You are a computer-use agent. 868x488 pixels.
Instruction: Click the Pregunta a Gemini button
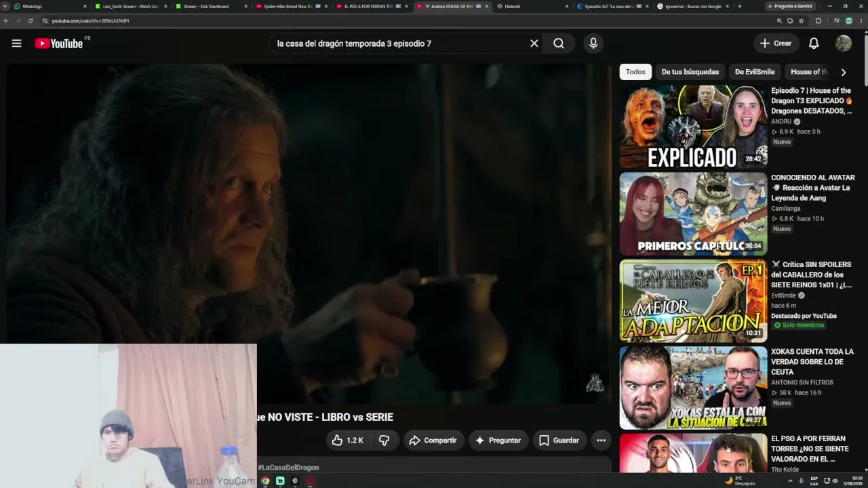pos(790,6)
